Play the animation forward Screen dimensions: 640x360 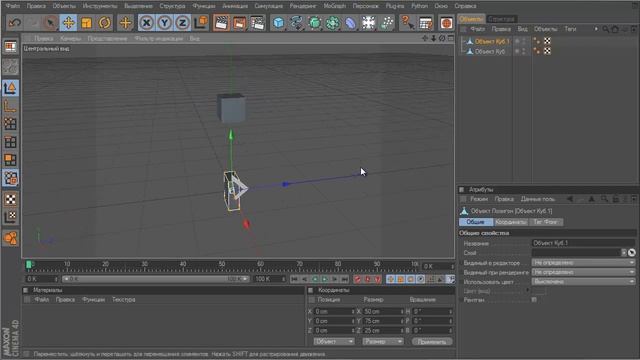(324, 279)
